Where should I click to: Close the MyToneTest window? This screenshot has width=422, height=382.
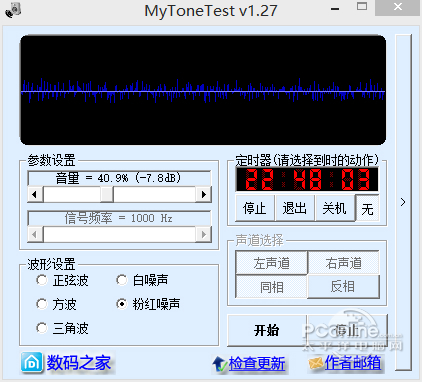tap(397, 7)
